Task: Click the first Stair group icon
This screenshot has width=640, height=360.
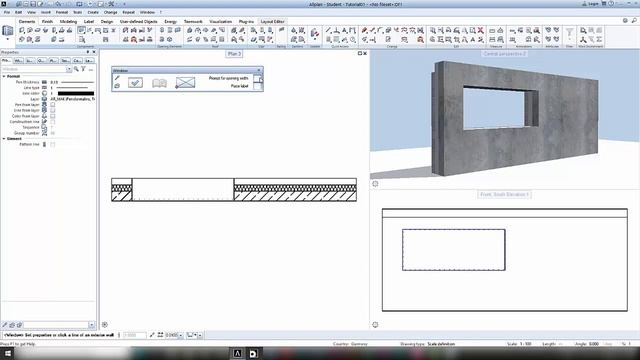Action: [253, 31]
